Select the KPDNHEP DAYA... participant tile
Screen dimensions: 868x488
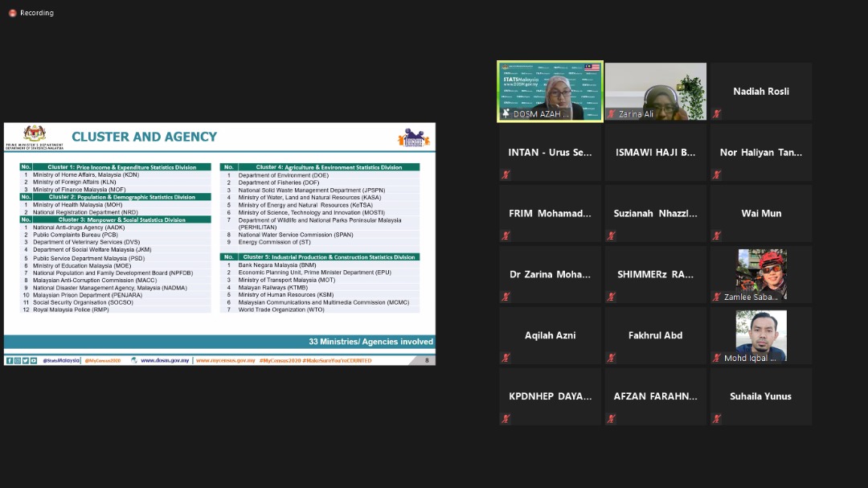(550, 396)
